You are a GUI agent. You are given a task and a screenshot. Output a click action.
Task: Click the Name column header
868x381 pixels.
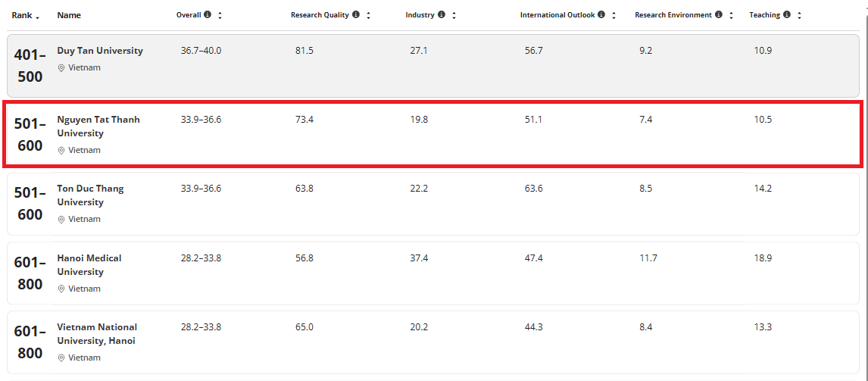[x=69, y=15]
